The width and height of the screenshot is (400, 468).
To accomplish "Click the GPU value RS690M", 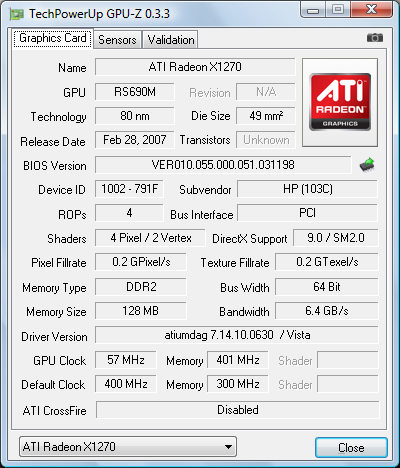I will 135,92.
